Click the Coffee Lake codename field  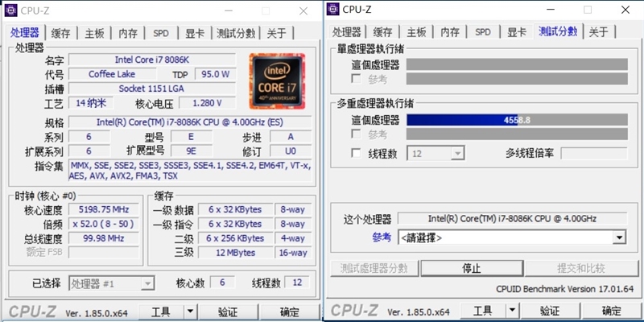pos(112,74)
